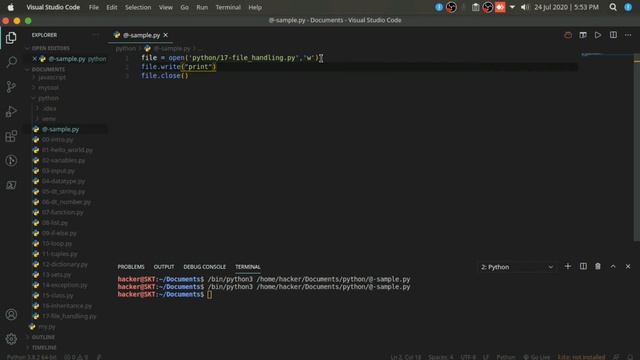Viewport: 640px width, 360px height.
Task: Click the editor minimap
Action: tap(606, 54)
